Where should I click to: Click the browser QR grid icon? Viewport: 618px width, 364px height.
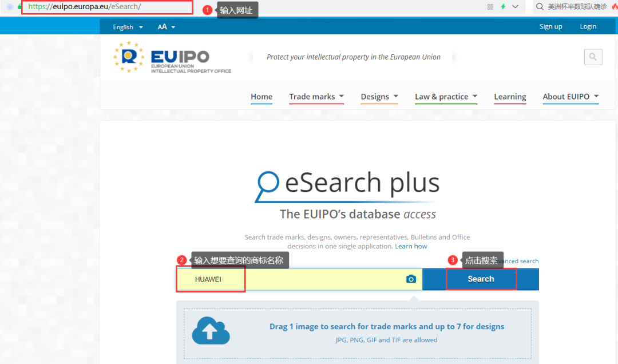(490, 7)
